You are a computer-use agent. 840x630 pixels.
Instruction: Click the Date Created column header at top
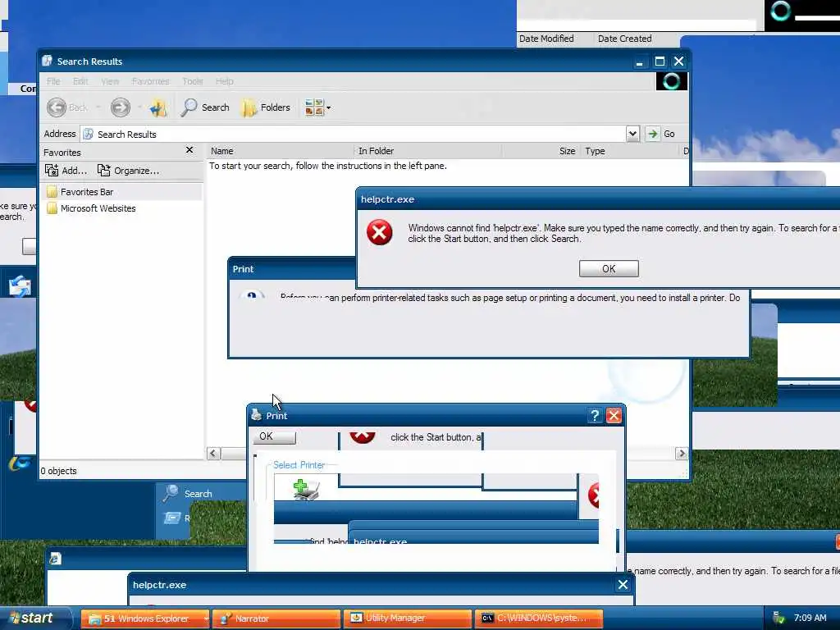[624, 39]
